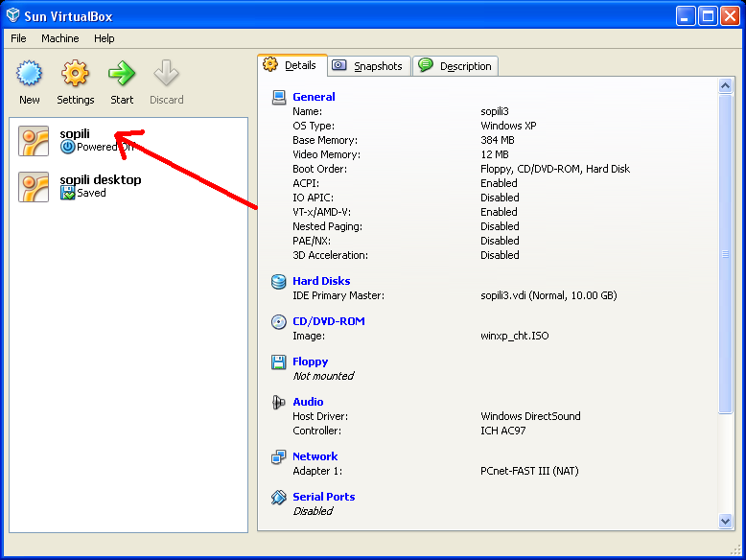This screenshot has width=746, height=560.
Task: Click the details scrollbar up arrow
Action: (725, 86)
